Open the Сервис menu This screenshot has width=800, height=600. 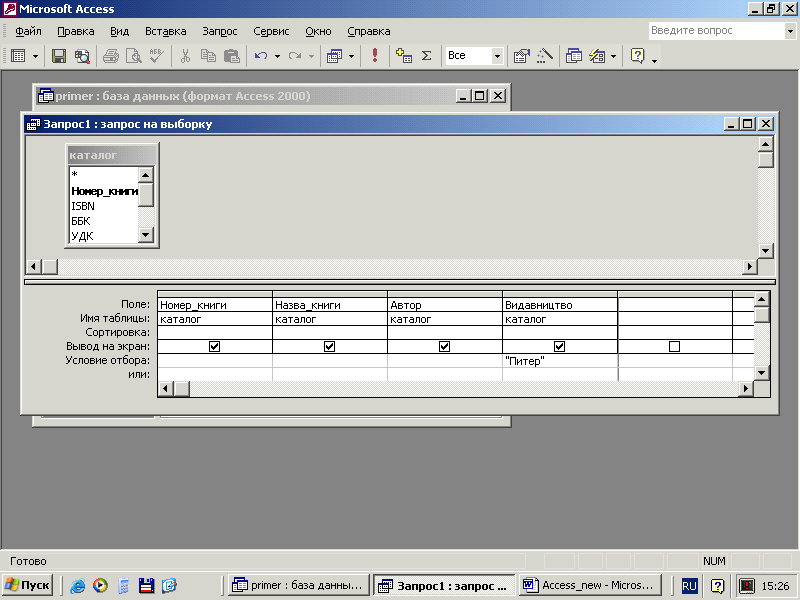[271, 31]
